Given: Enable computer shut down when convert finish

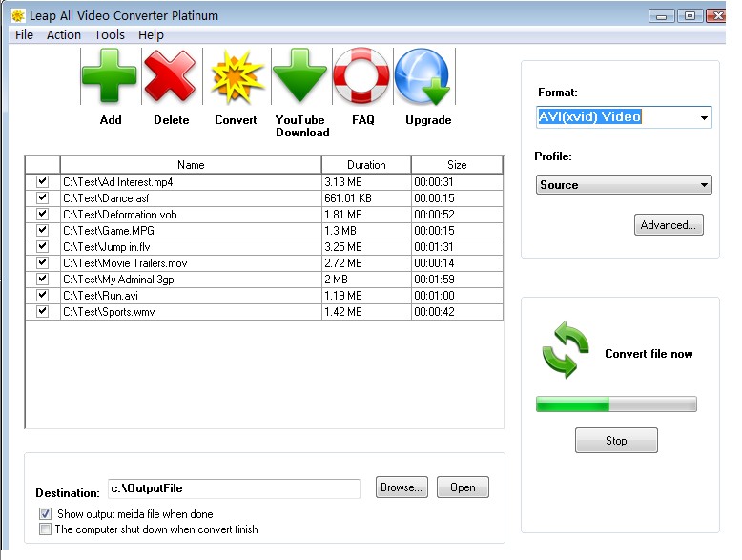Looking at the screenshot, I should [45, 529].
